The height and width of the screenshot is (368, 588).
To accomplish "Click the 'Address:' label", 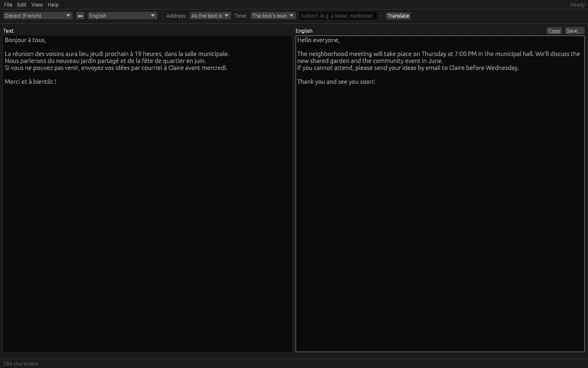I will (x=176, y=16).
